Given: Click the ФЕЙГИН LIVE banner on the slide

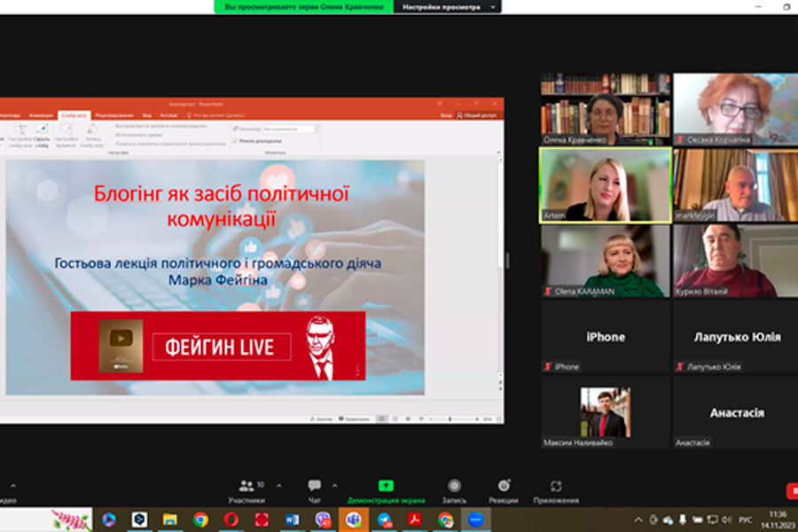Looking at the screenshot, I should (218, 346).
